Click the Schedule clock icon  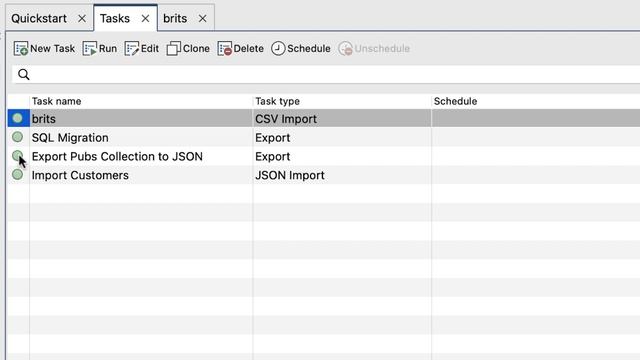[x=278, y=49]
